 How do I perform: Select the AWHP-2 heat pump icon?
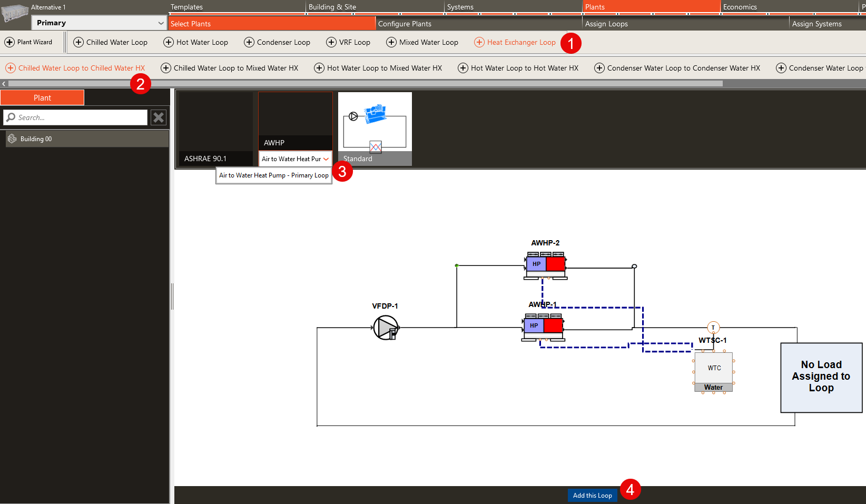pos(545,264)
